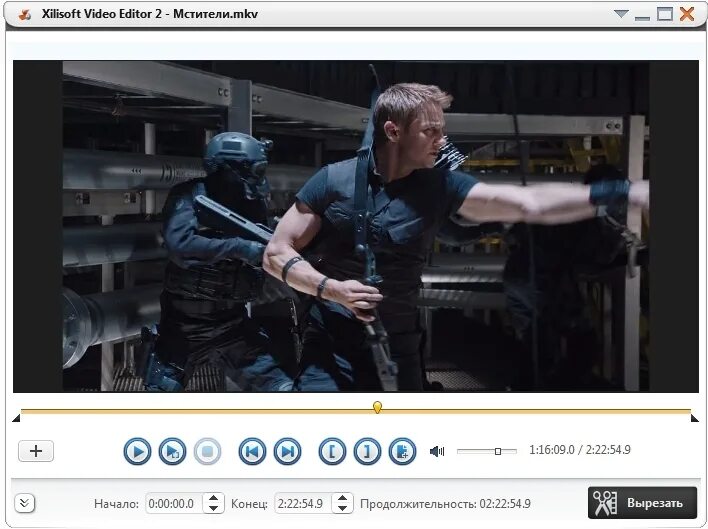Add new segment with document-plus icon
Screen dimensions: 708x529
point(402,451)
